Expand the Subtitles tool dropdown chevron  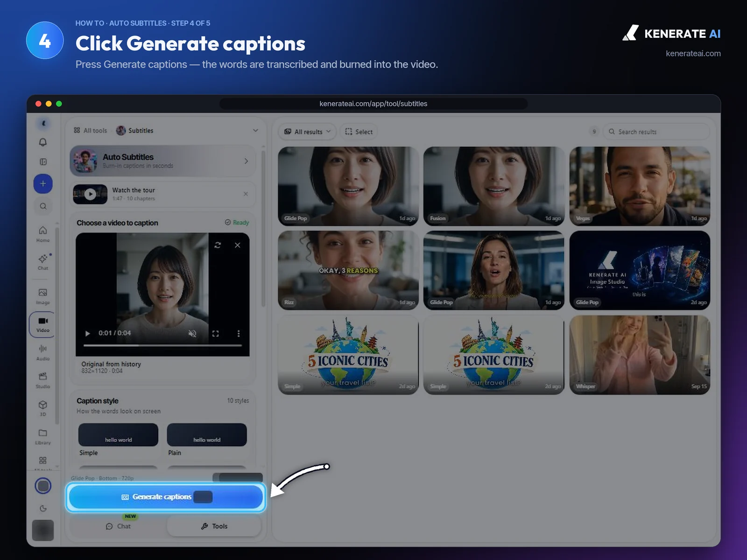[255, 130]
